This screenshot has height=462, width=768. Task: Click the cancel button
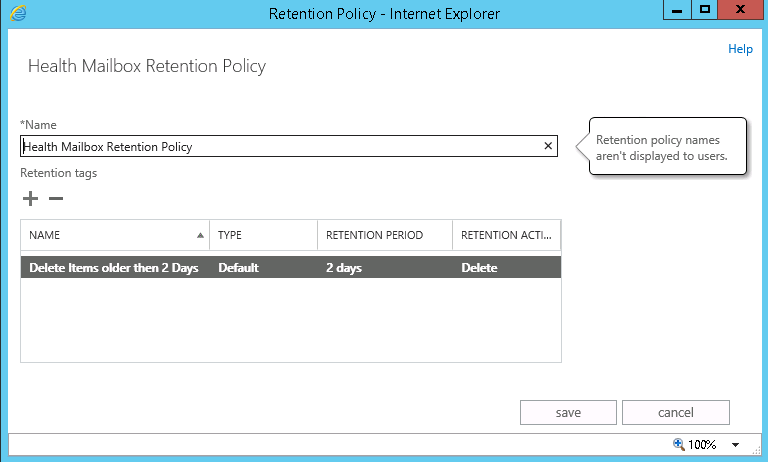[676, 413]
